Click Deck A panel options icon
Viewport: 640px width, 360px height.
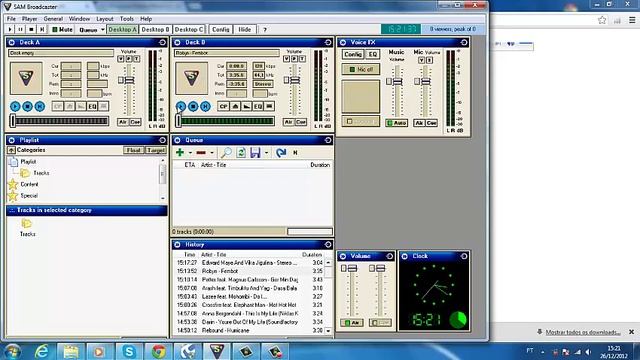click(162, 42)
